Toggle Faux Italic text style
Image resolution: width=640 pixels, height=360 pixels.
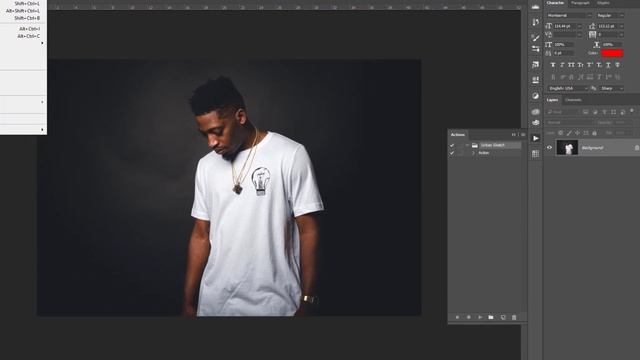[x=562, y=65]
